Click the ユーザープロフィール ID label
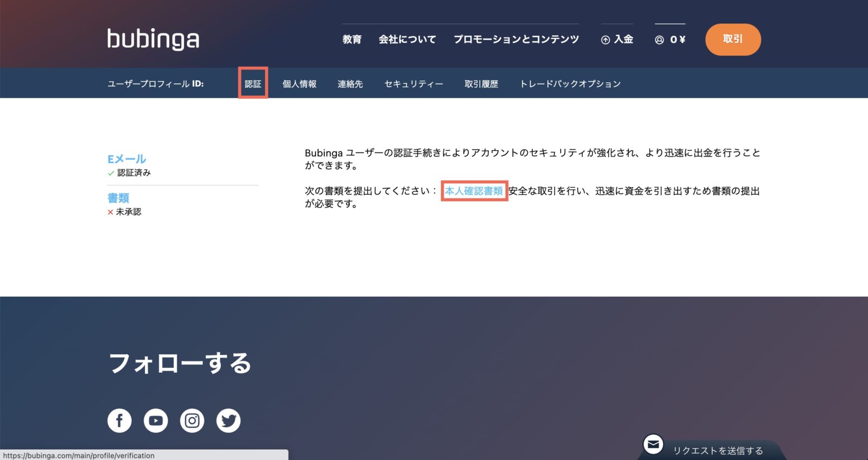868x460 pixels. [x=156, y=84]
